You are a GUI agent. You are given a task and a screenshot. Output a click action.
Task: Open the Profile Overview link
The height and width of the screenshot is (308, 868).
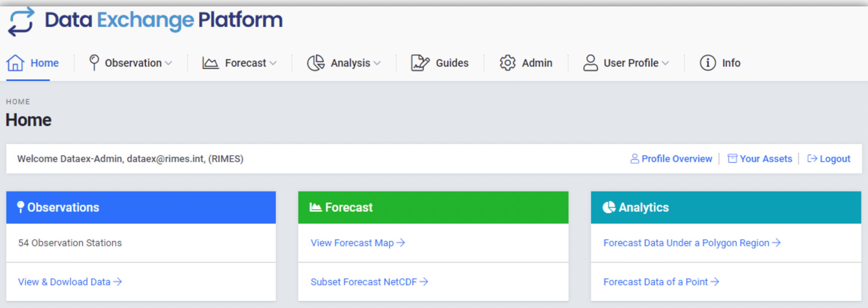click(676, 159)
